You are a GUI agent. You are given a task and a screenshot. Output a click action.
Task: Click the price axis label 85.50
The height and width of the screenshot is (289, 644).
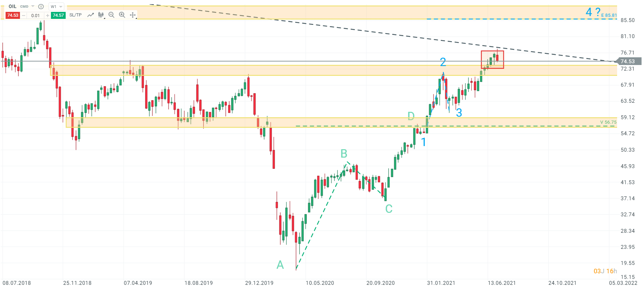(628, 20)
